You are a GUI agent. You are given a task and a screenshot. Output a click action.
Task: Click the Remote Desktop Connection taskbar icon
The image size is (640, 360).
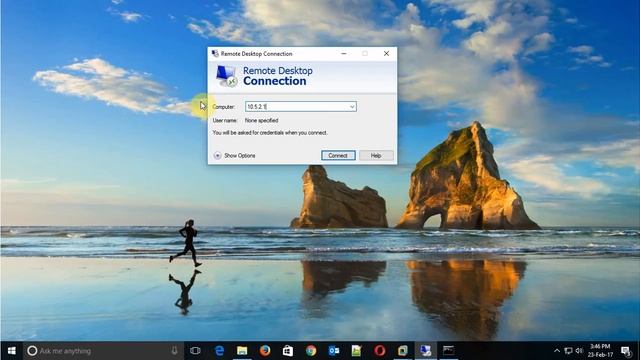tap(426, 351)
